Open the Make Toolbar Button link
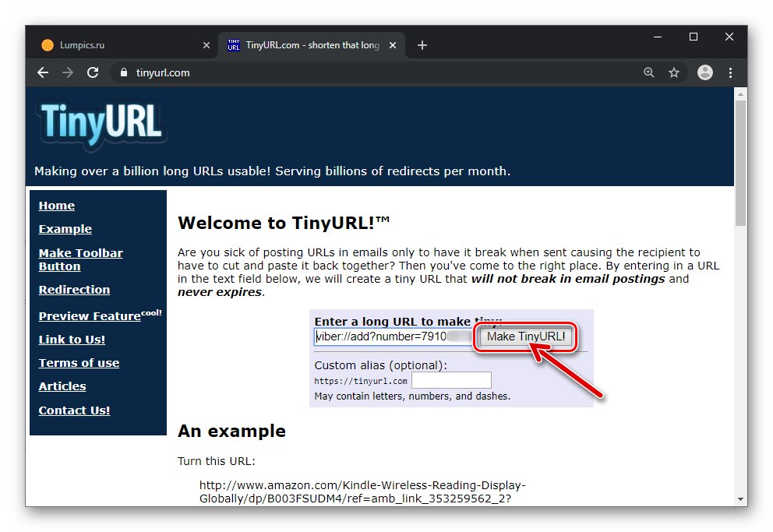Viewport: 773px width, 532px height. click(x=81, y=259)
